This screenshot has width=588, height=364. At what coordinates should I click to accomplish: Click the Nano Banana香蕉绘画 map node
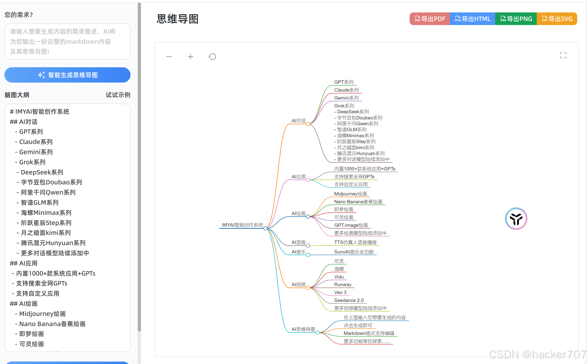pos(358,202)
